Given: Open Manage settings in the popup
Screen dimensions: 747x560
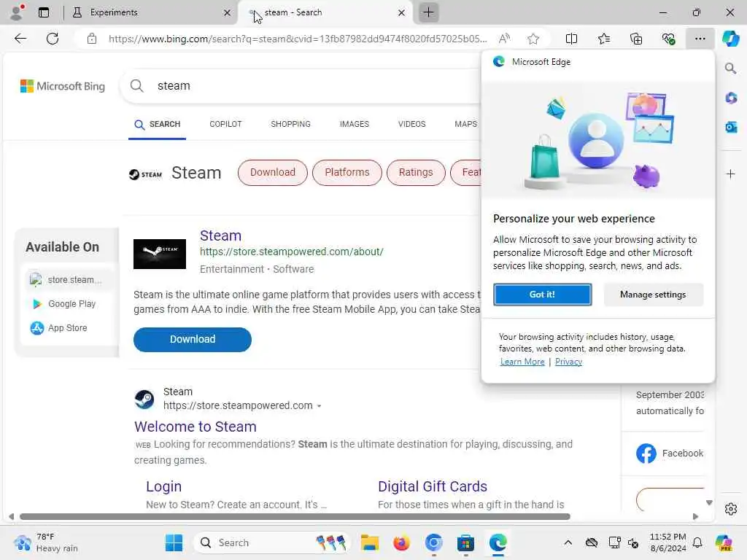Looking at the screenshot, I should (x=653, y=295).
